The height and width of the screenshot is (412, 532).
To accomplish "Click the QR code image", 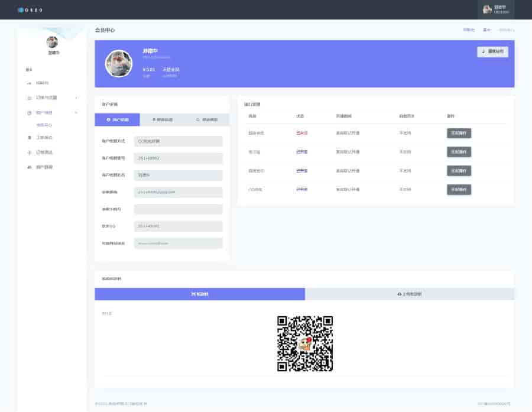I will (x=305, y=344).
